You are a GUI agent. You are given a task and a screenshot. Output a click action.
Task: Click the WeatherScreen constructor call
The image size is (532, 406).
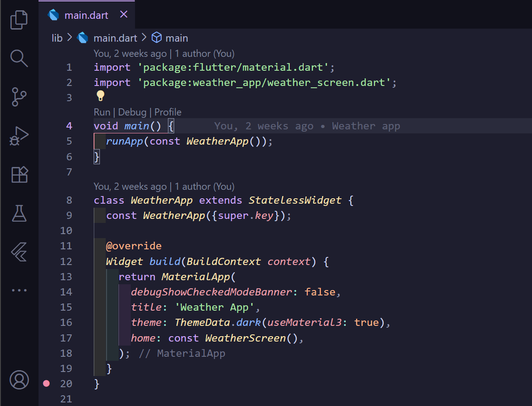click(251, 338)
